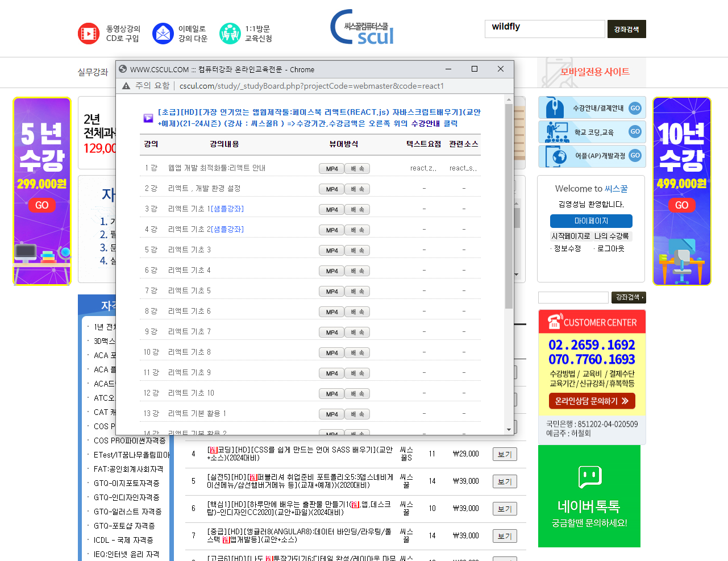This screenshot has height=561, width=728.
Task: Open COS PRO파이썬자격증 sidebar category
Action: click(130, 441)
